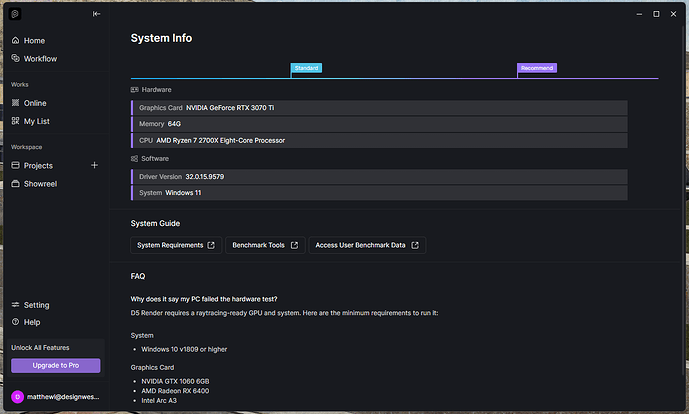Click the 'Intel Arc A3' list item
689x414 pixels.
[159, 401]
